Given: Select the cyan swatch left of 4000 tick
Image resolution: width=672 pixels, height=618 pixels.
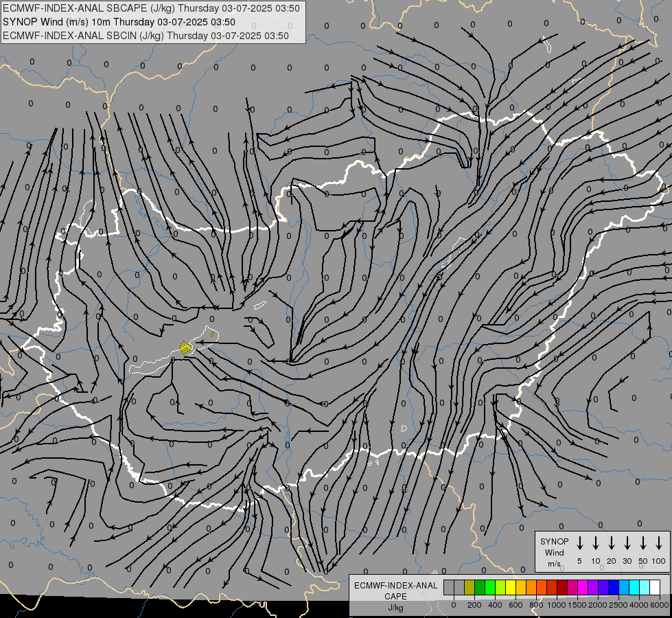Looking at the screenshot, I should 634,587.
